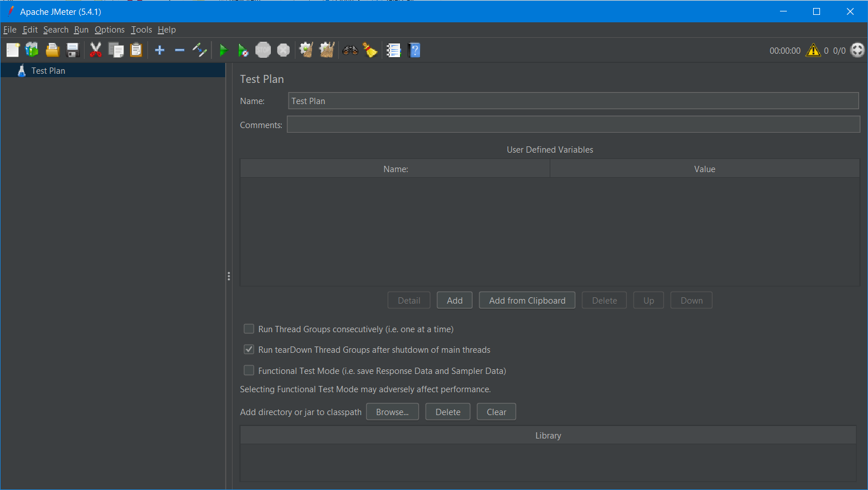
Task: Click Add variable button
Action: tap(455, 300)
